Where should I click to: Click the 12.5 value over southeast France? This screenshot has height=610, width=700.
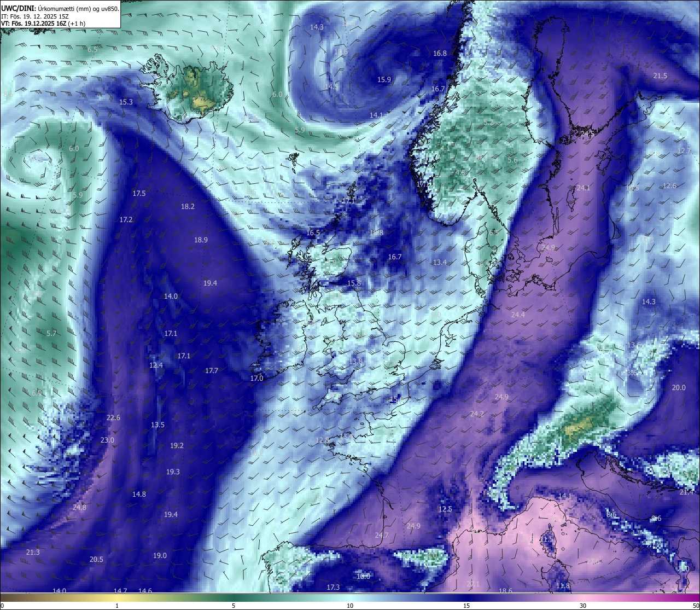click(445, 509)
